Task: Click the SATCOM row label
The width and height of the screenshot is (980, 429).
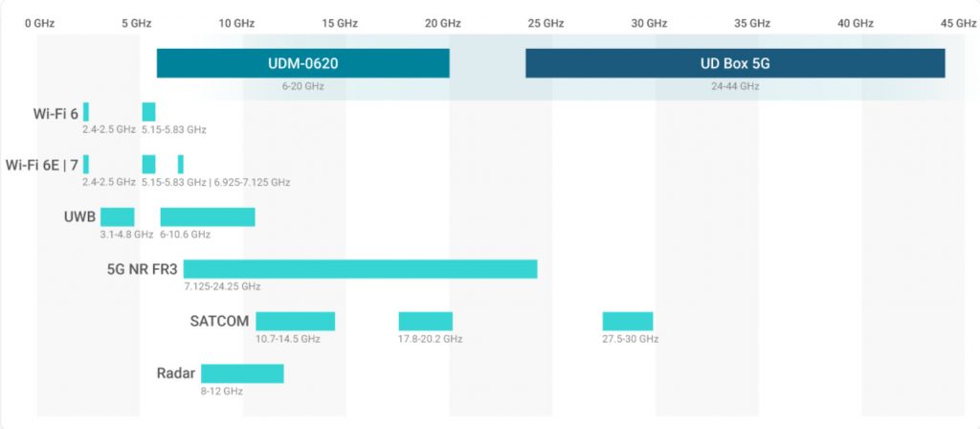Action: point(220,321)
